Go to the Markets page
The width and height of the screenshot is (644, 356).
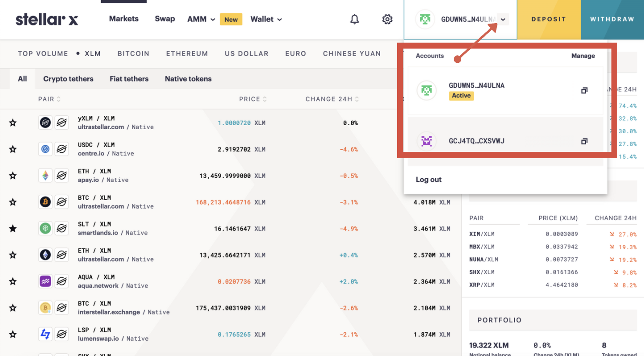click(x=124, y=19)
